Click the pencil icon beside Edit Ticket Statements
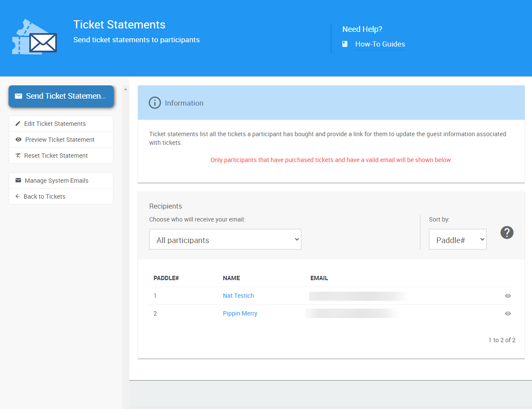Image resolution: width=532 pixels, height=409 pixels. click(x=18, y=124)
